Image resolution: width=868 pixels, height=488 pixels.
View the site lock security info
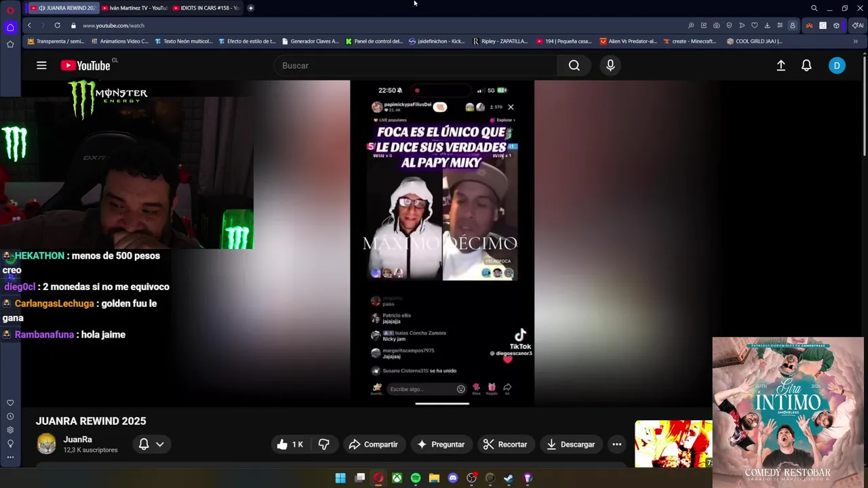click(73, 25)
